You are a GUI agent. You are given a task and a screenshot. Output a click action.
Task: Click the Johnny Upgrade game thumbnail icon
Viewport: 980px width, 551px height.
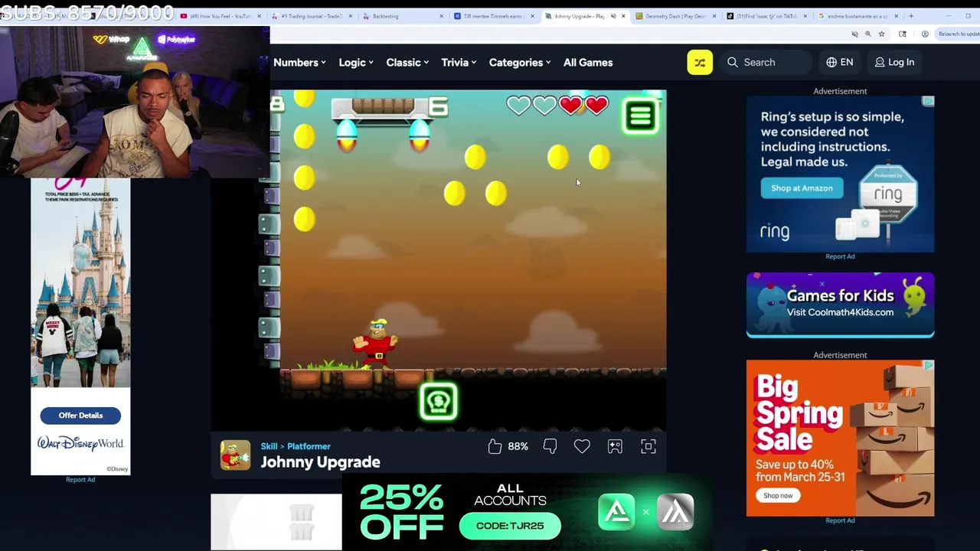pyautogui.click(x=235, y=455)
